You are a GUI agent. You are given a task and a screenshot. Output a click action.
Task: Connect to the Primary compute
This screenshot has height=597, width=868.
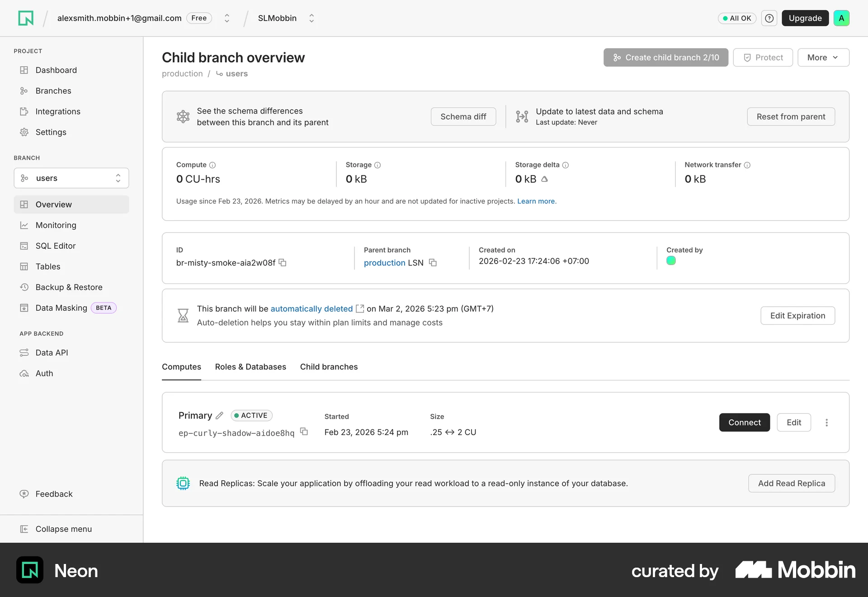pyautogui.click(x=745, y=422)
